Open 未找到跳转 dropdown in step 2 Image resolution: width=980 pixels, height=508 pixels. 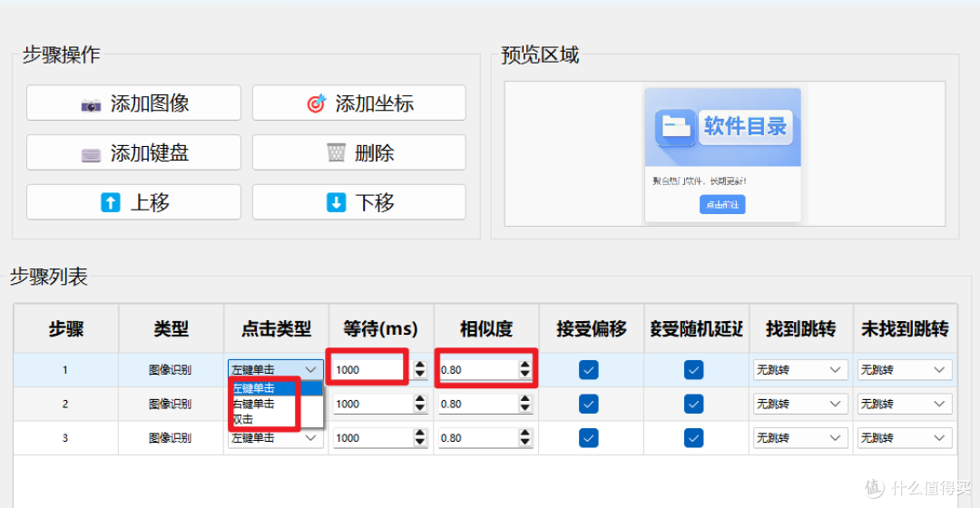[905, 404]
